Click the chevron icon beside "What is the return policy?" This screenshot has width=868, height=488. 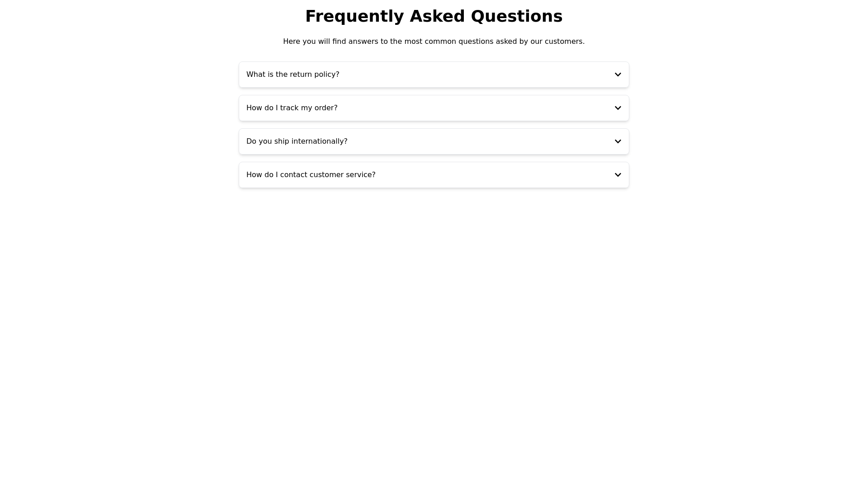[x=618, y=75]
